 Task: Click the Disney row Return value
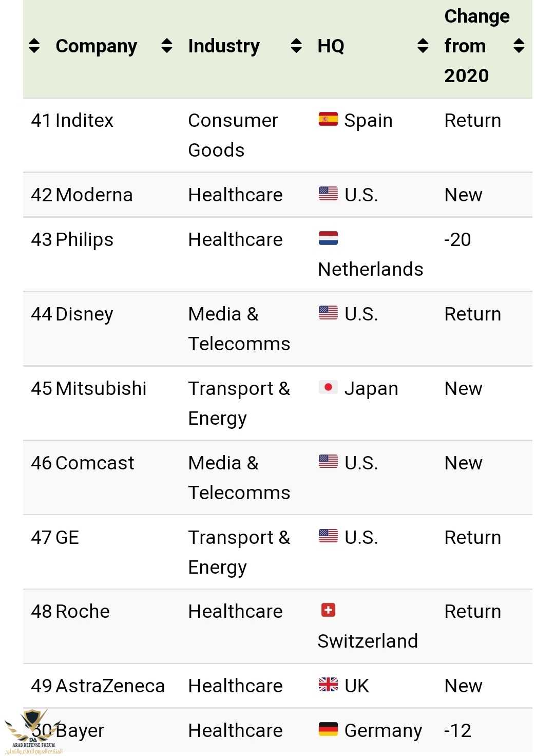473,314
